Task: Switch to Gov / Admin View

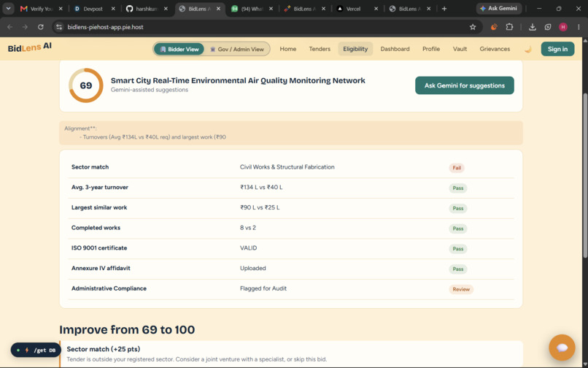Action: pos(237,49)
